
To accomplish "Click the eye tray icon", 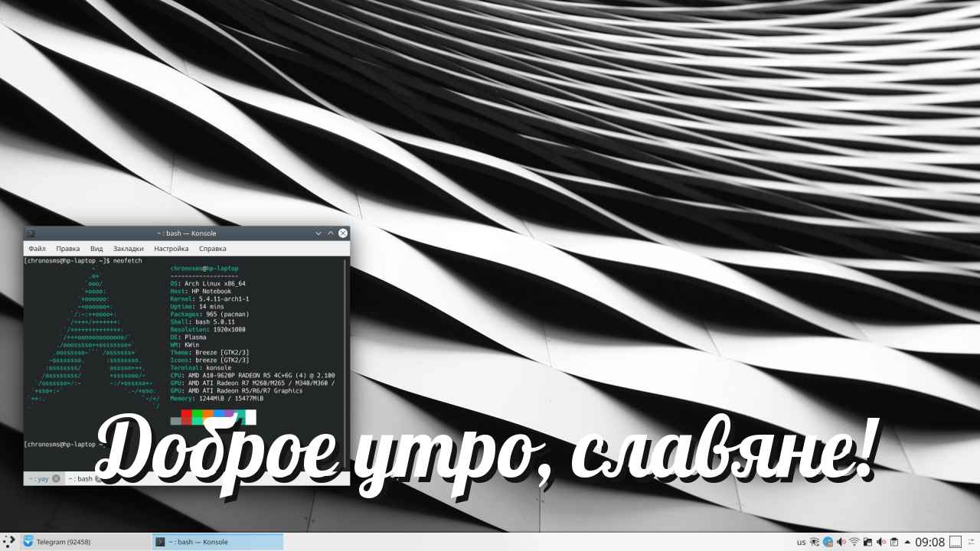I will (x=815, y=542).
